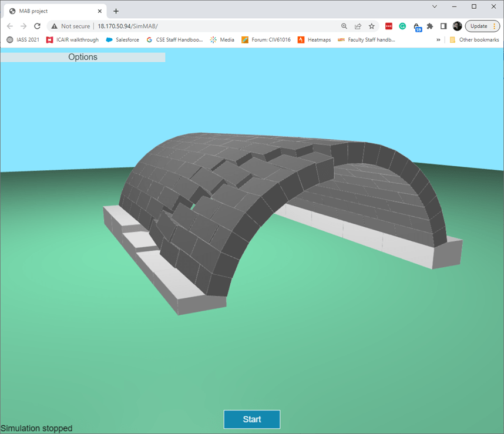This screenshot has width=504, height=434.
Task: Click the blue privacy badge showing 59
Action: 417,26
